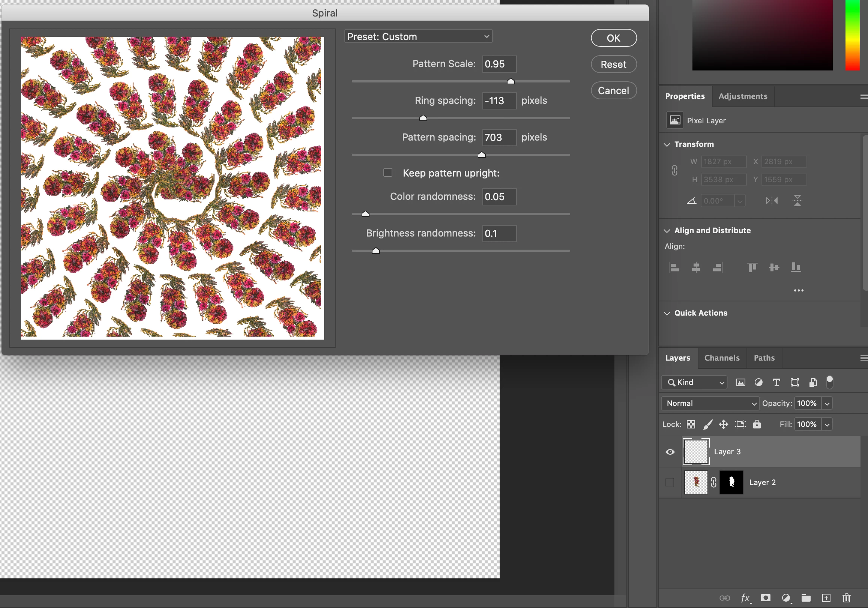Screen dimensions: 868x608
Task: Click the create new layer icon
Action: tap(826, 598)
